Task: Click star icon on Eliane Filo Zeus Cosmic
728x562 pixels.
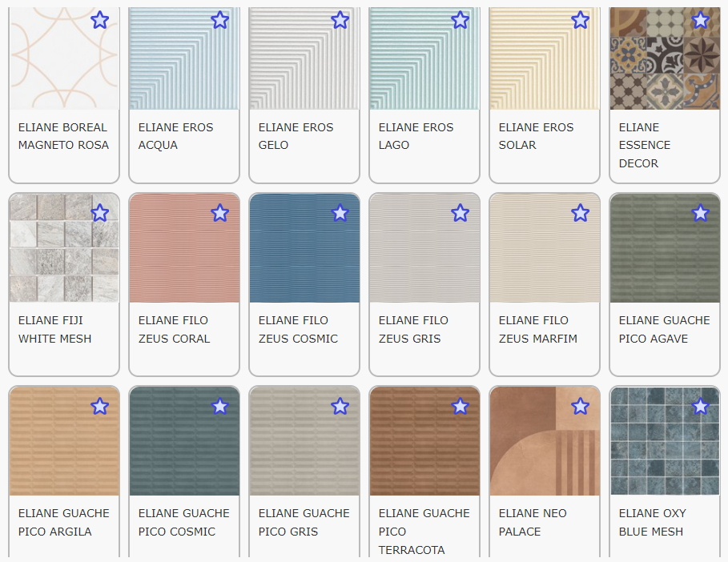Action: pyautogui.click(x=340, y=213)
